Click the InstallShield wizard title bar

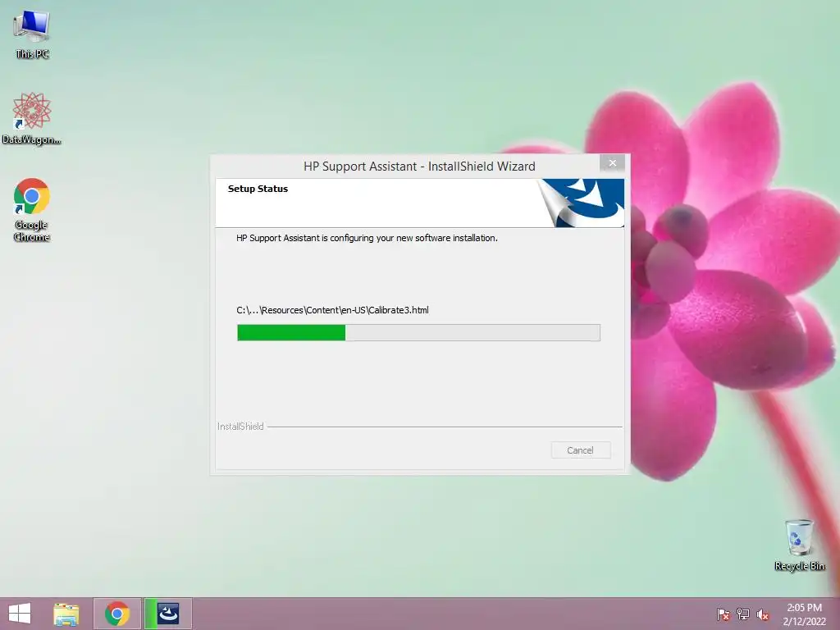pos(419,166)
